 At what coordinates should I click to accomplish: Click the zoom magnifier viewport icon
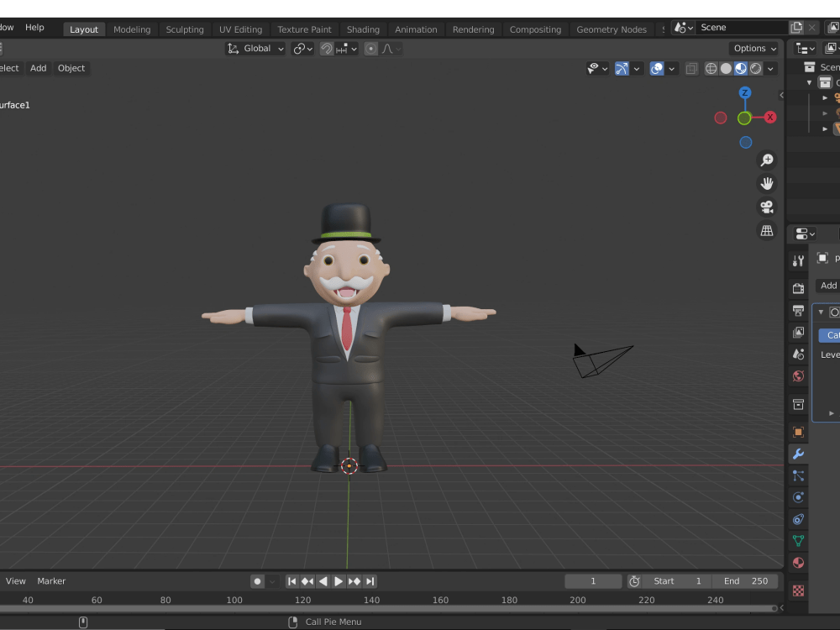[767, 160]
